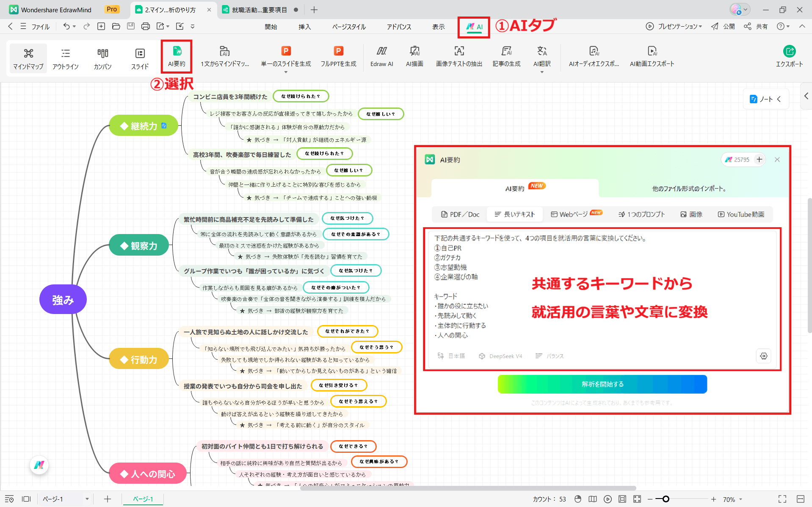This screenshot has height=507, width=812.
Task: Switch to アウトライン view
Action: click(65, 58)
